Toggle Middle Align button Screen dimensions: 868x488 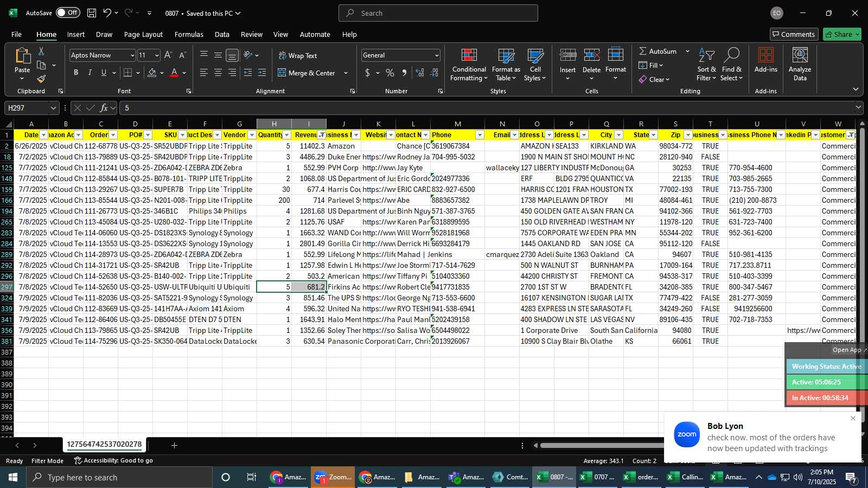click(218, 55)
